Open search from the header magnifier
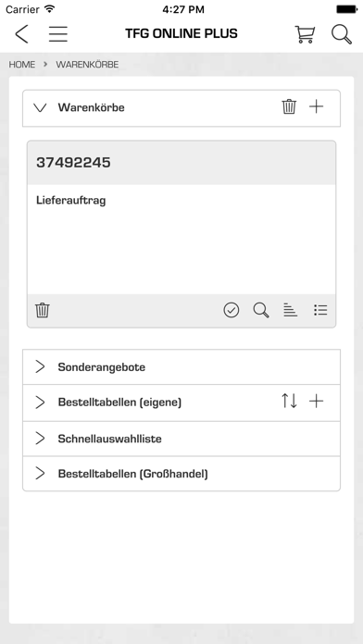 342,34
